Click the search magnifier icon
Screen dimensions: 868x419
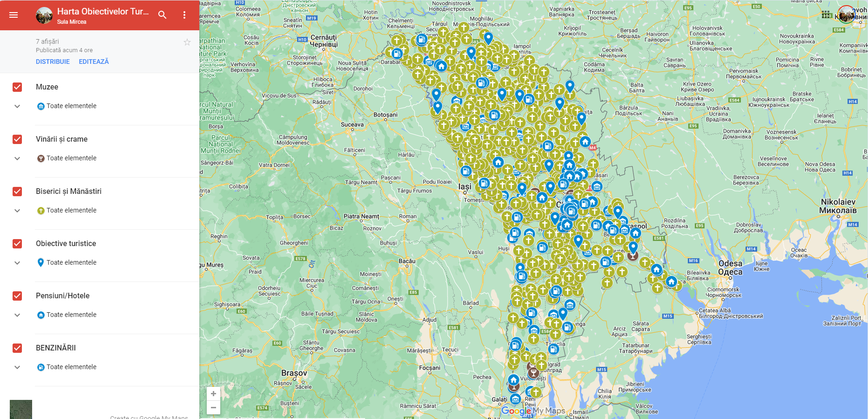[x=162, y=15]
